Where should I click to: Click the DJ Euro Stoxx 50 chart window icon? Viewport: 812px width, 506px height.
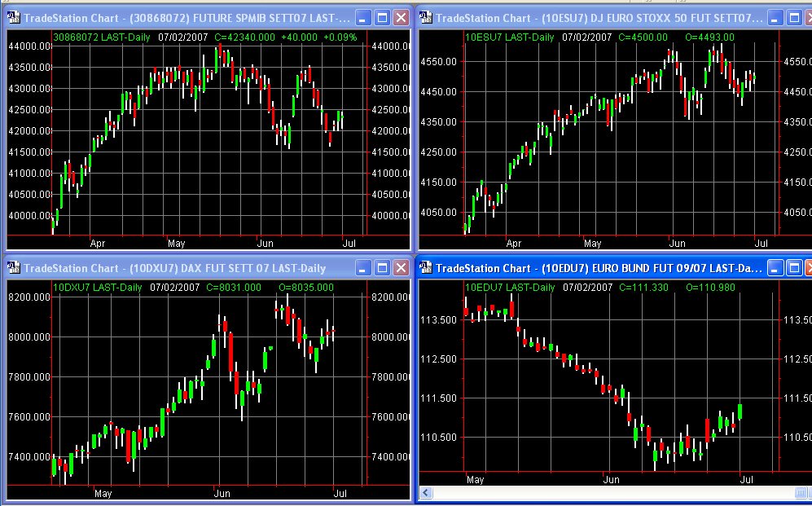point(425,17)
